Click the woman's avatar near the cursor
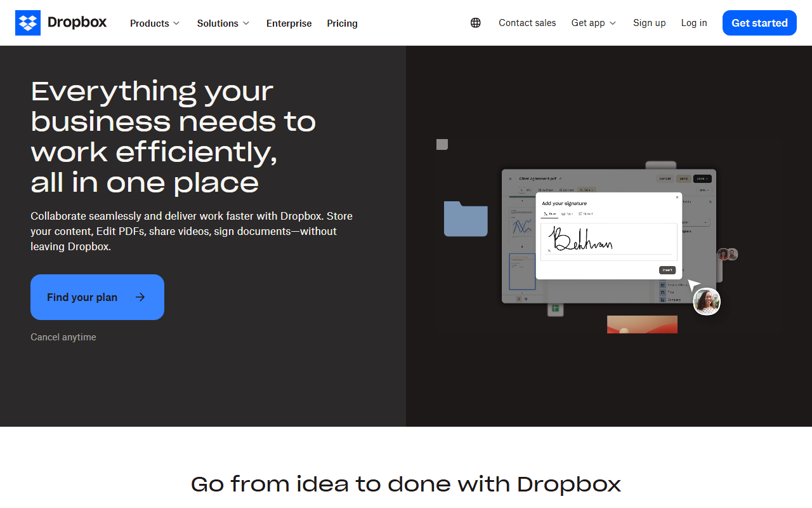The image size is (812, 508). point(707,302)
